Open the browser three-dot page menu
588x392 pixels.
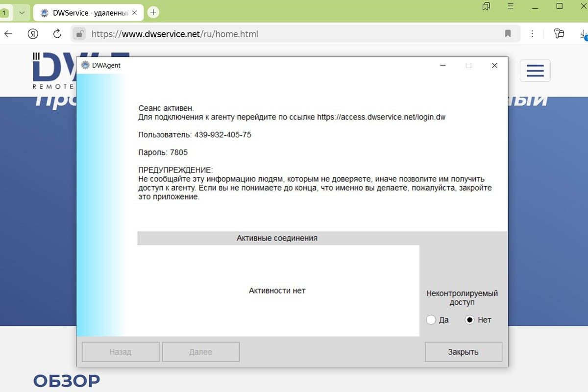tap(533, 34)
